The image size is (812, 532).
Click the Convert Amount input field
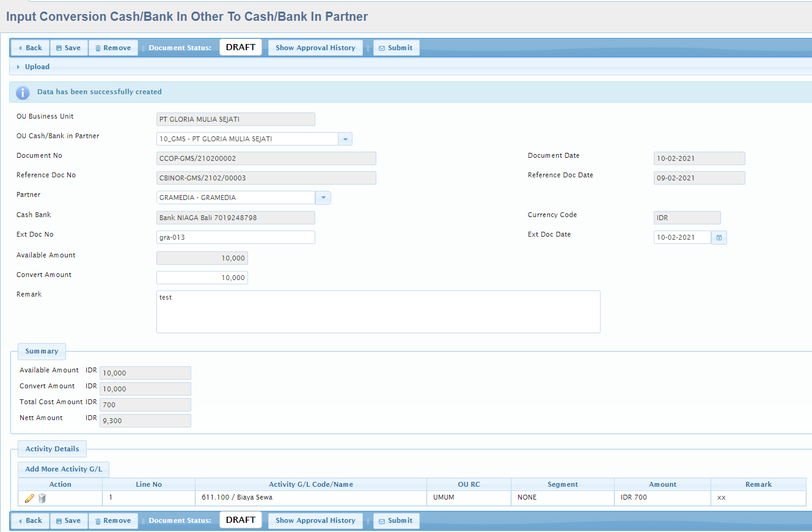202,278
